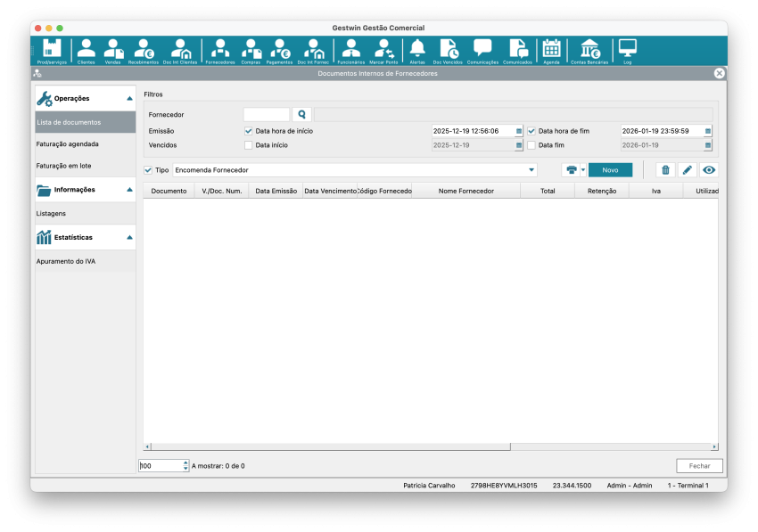Collapse the Operações section
This screenshot has height=532, width=758.
point(130,98)
